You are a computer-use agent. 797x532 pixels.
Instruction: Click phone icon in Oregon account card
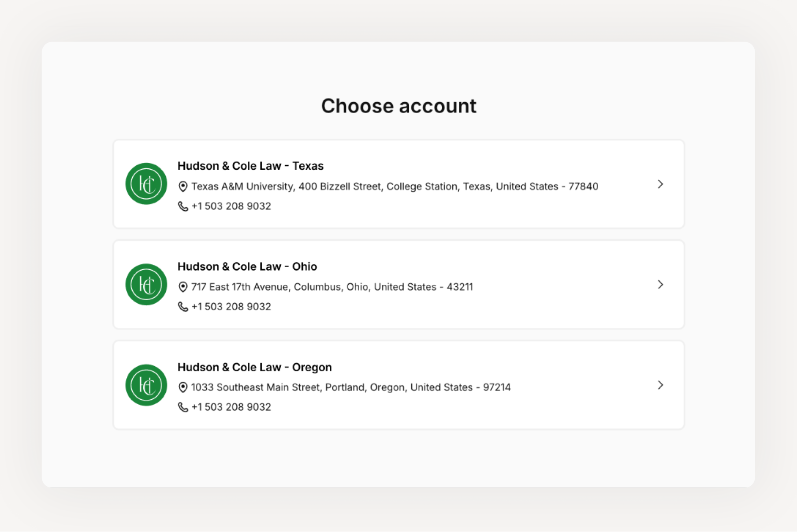coord(183,407)
